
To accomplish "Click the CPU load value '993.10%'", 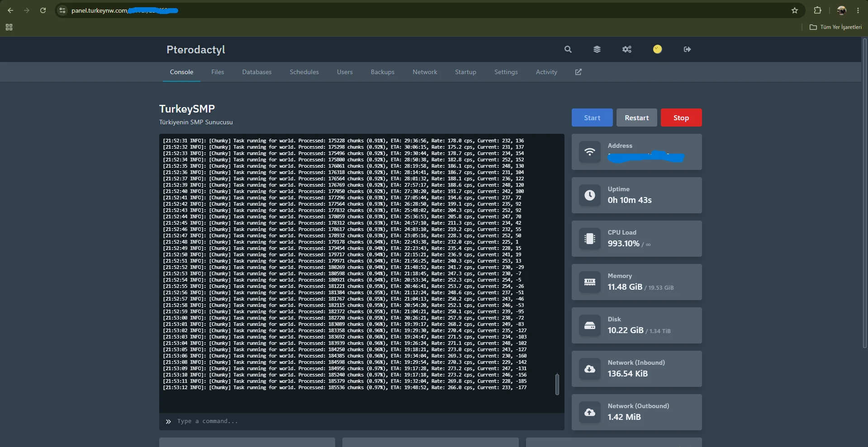I will pyautogui.click(x=624, y=244).
